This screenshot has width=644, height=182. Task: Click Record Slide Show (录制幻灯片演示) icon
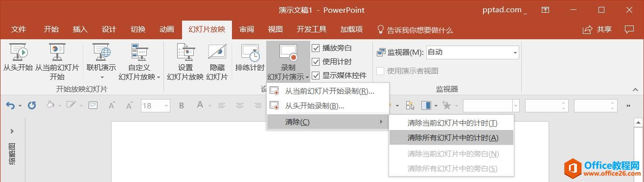[x=288, y=52]
